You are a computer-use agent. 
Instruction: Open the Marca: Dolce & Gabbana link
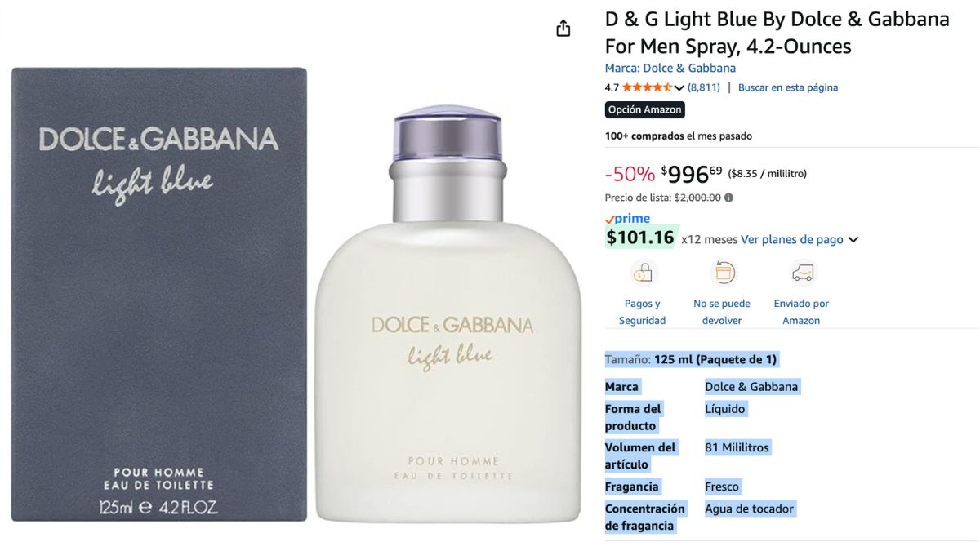point(670,69)
